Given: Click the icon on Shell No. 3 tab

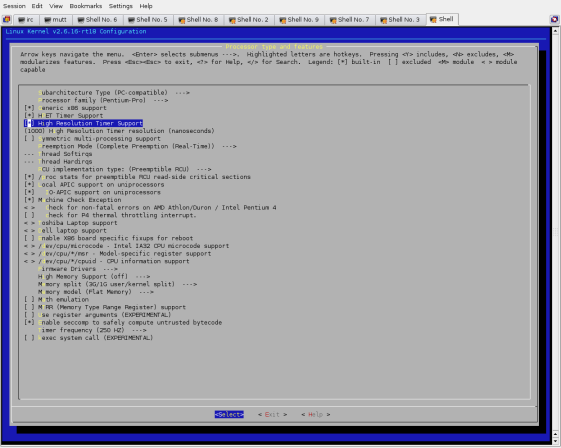Looking at the screenshot, I should [383, 20].
